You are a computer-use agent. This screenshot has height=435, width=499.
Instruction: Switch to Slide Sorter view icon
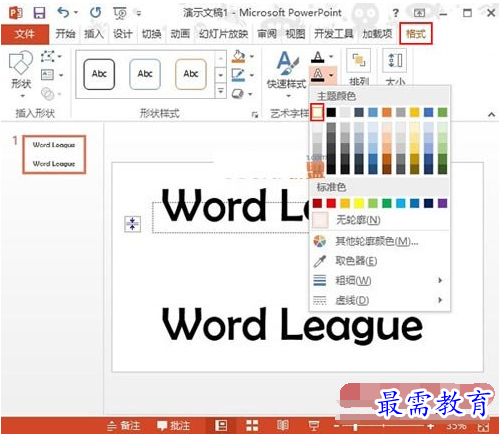click(x=252, y=425)
